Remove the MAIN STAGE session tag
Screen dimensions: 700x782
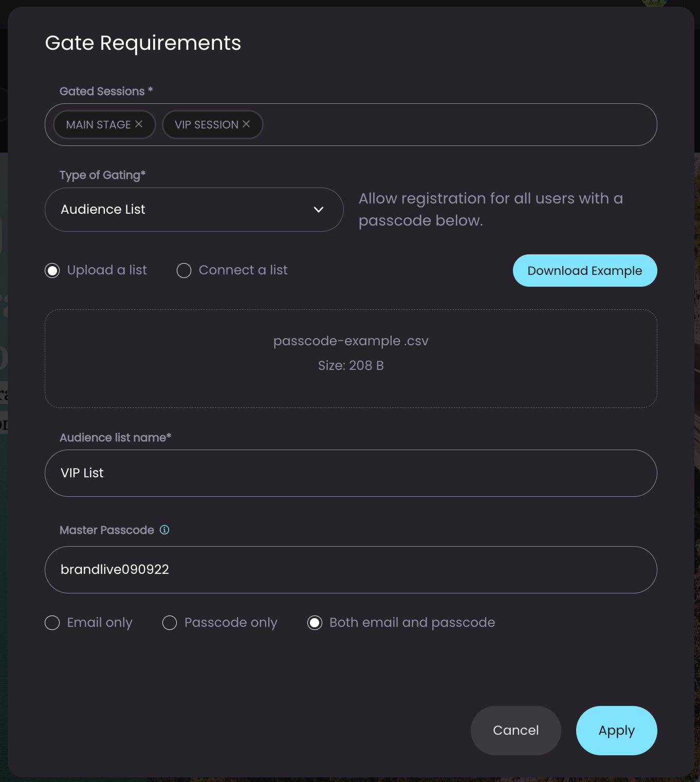pyautogui.click(x=139, y=124)
